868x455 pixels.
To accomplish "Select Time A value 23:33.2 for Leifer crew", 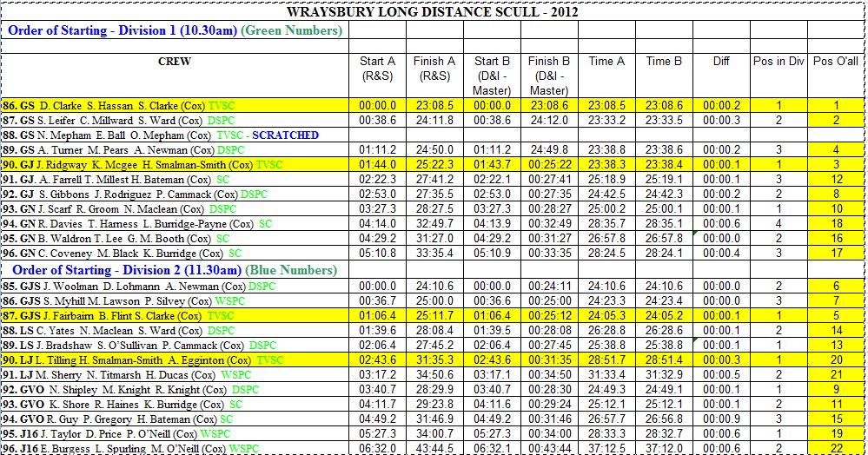I will [x=606, y=121].
